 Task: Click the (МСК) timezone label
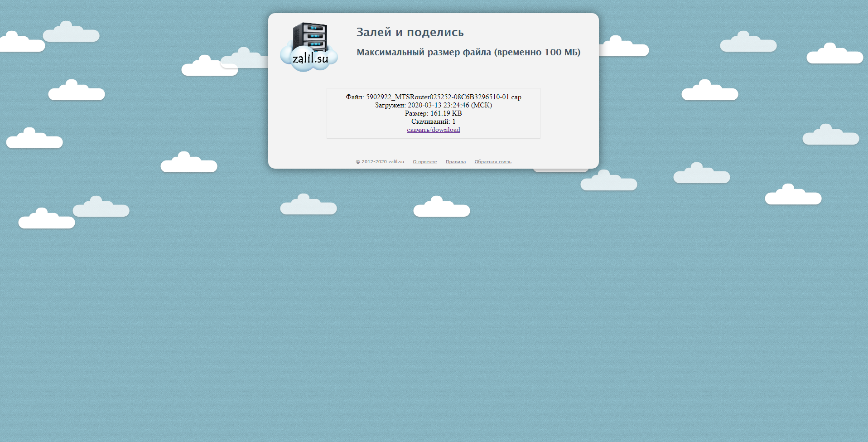coord(481,105)
